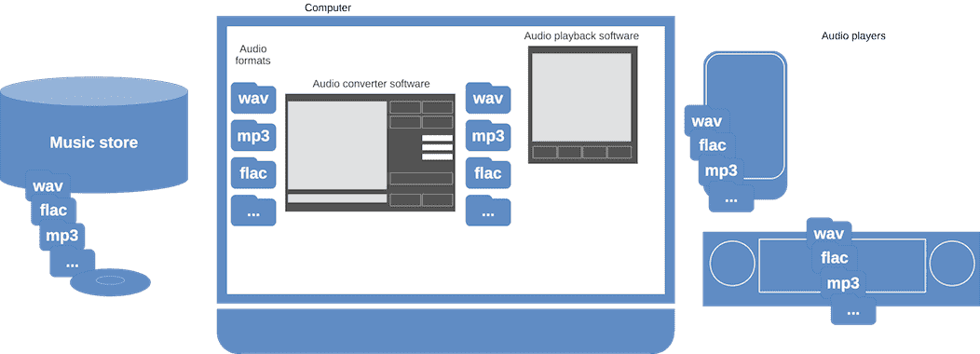The height and width of the screenshot is (354, 980).
Task: Choose the '...' folder below the boombox
Action: pos(853,309)
